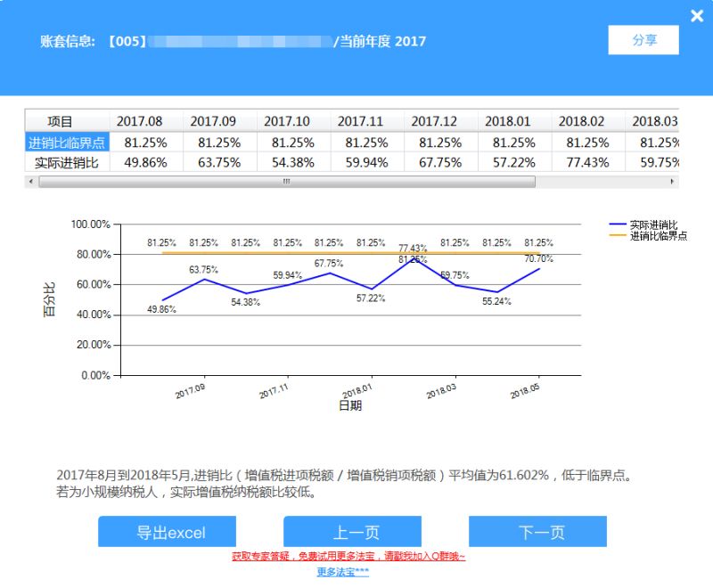Go to previous page with 上一页

[352, 531]
